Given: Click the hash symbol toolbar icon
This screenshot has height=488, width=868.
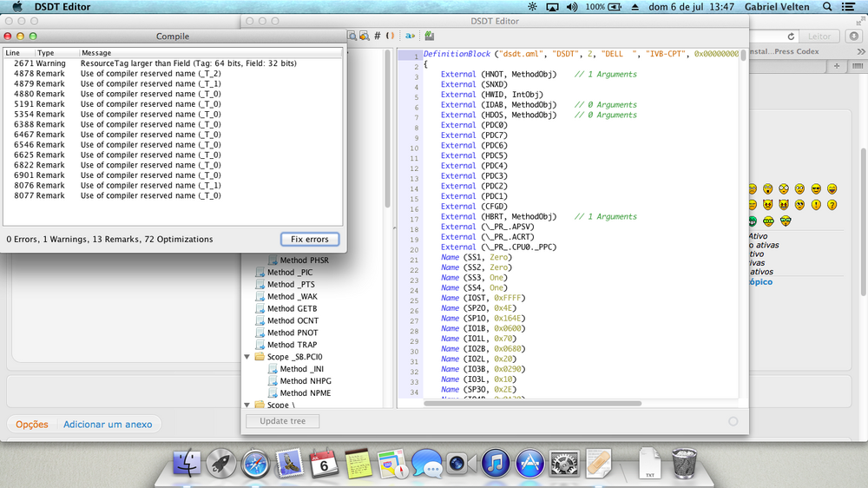Looking at the screenshot, I should click(x=377, y=36).
